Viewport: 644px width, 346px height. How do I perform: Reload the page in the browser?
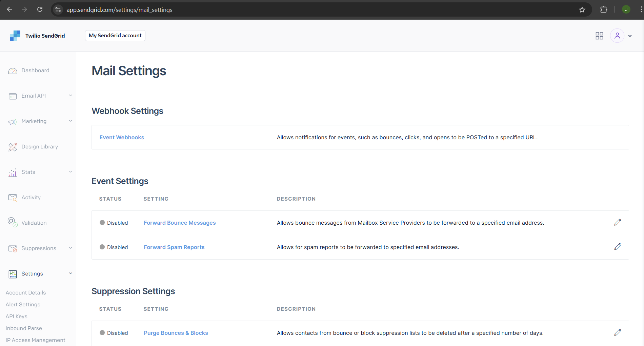point(40,9)
